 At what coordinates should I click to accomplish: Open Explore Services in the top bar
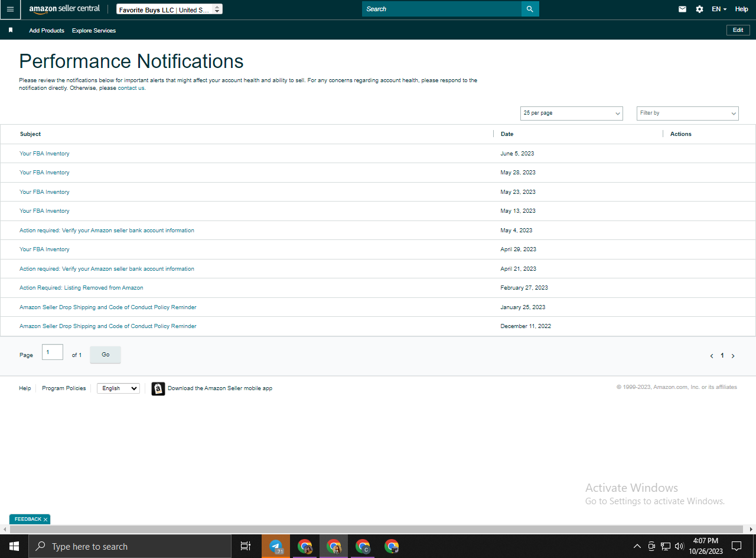pos(94,31)
